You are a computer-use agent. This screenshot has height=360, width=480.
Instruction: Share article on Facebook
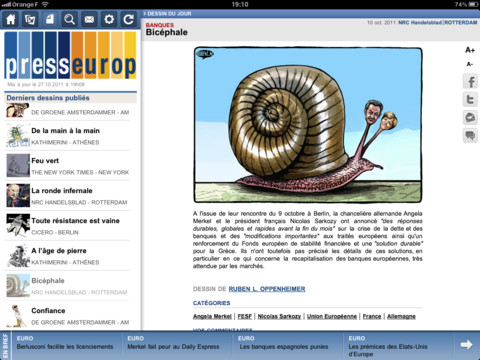click(x=470, y=82)
